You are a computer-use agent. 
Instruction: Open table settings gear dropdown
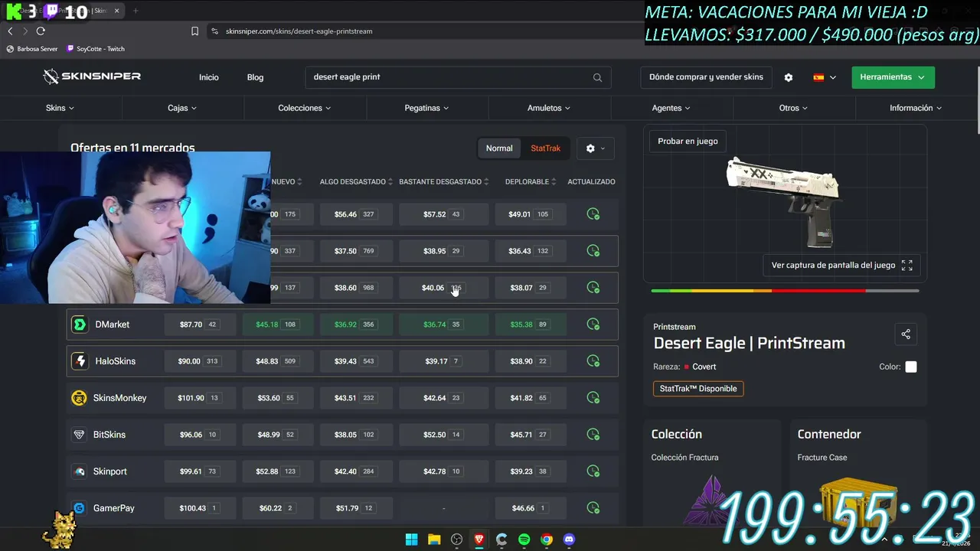click(595, 148)
